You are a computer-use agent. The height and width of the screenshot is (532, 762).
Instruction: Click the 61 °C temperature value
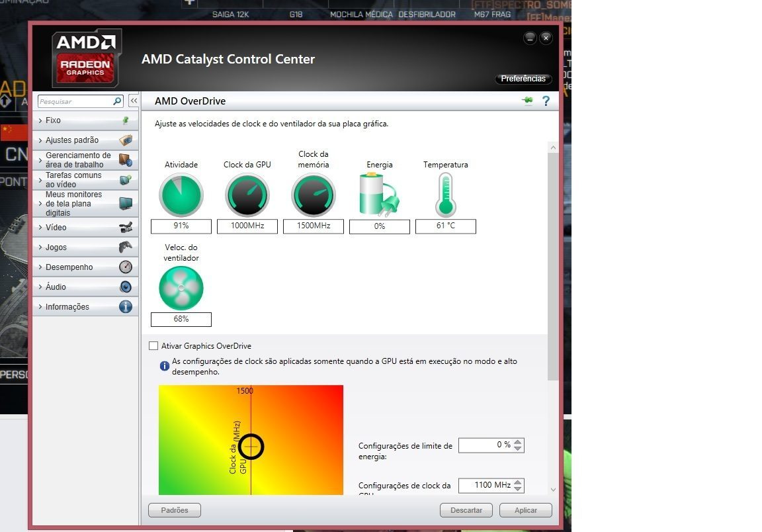[445, 226]
